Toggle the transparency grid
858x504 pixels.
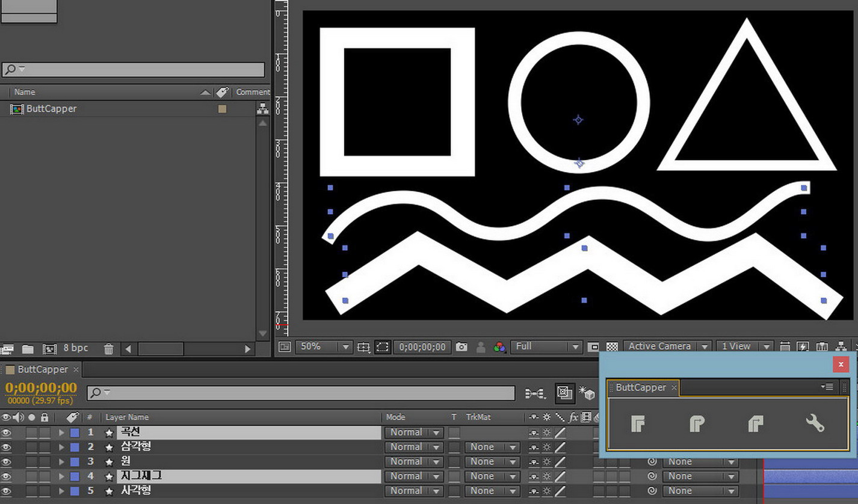(612, 346)
